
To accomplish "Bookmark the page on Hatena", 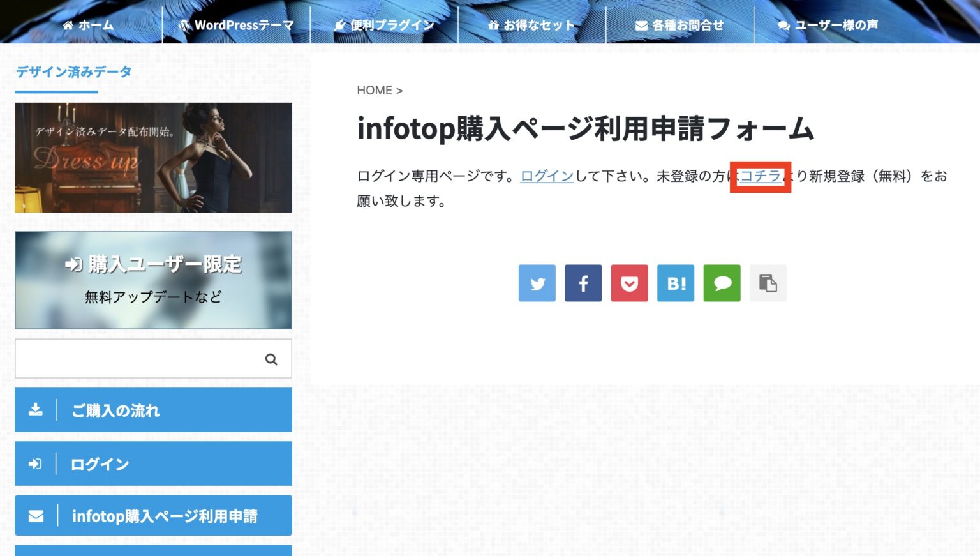I will pyautogui.click(x=675, y=283).
